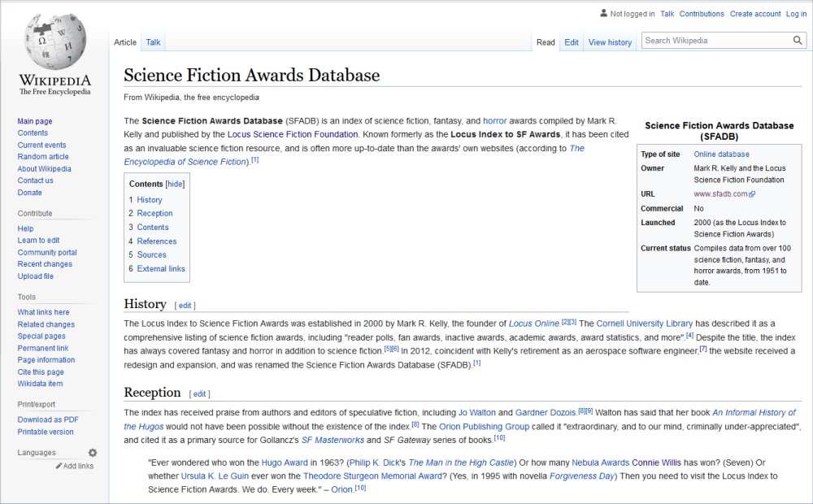Focus the Search Wikipedia field
Viewport: 813px width, 504px height.
[x=718, y=41]
